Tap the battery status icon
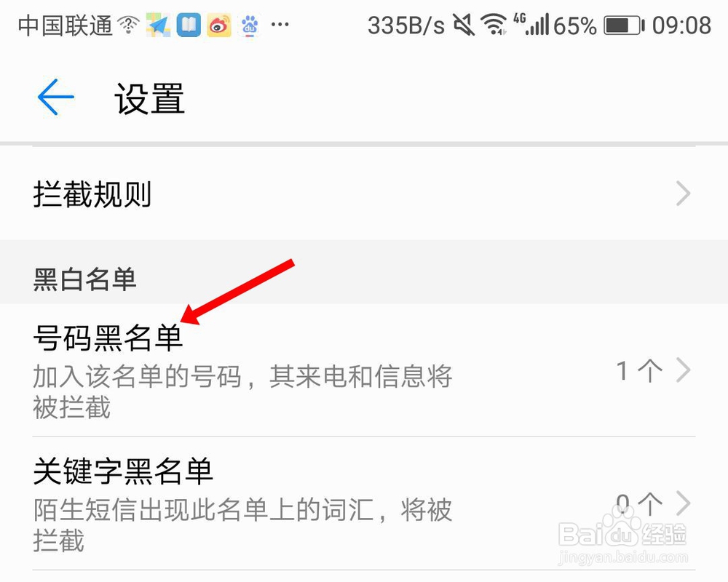 [624, 25]
